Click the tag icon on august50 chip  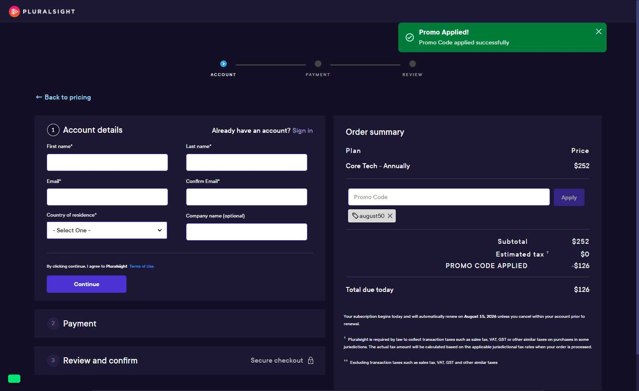tap(355, 216)
